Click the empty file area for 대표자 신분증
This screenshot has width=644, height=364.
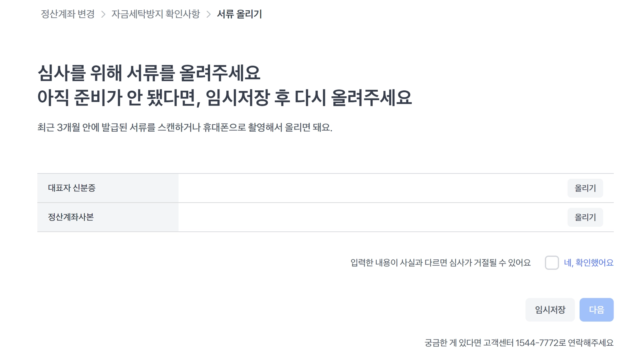371,188
